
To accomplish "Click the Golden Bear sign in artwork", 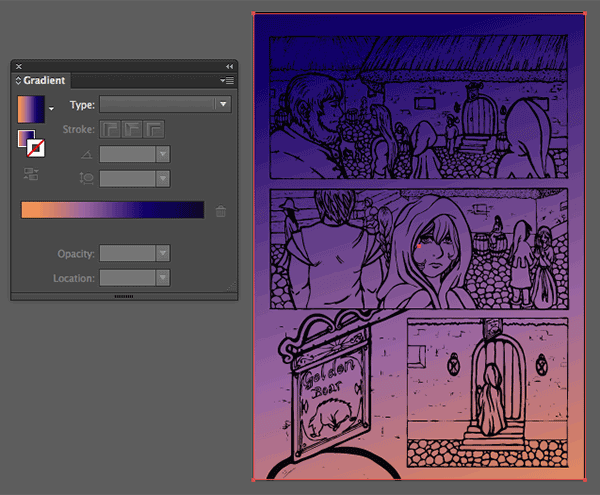I will pos(328,400).
